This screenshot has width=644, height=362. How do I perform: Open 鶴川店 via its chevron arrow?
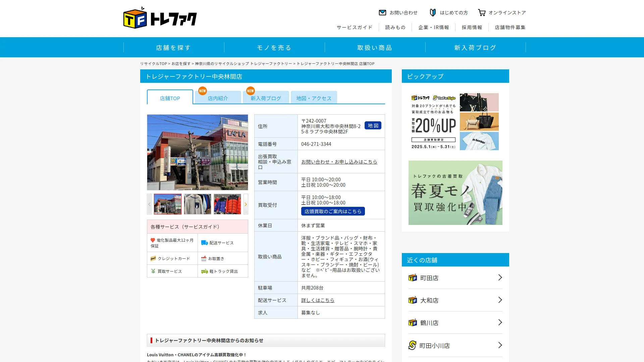500,322
